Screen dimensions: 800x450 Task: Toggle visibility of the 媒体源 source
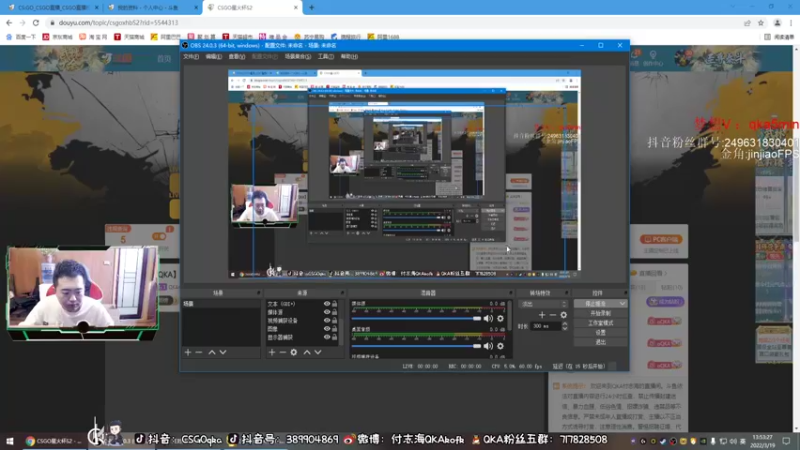(327, 312)
